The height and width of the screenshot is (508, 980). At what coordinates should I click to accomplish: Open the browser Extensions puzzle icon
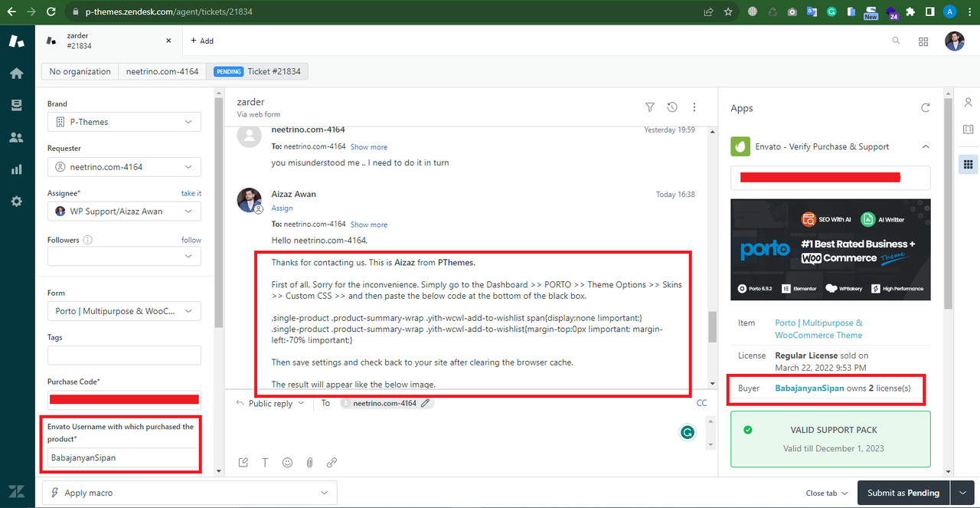[x=910, y=11]
